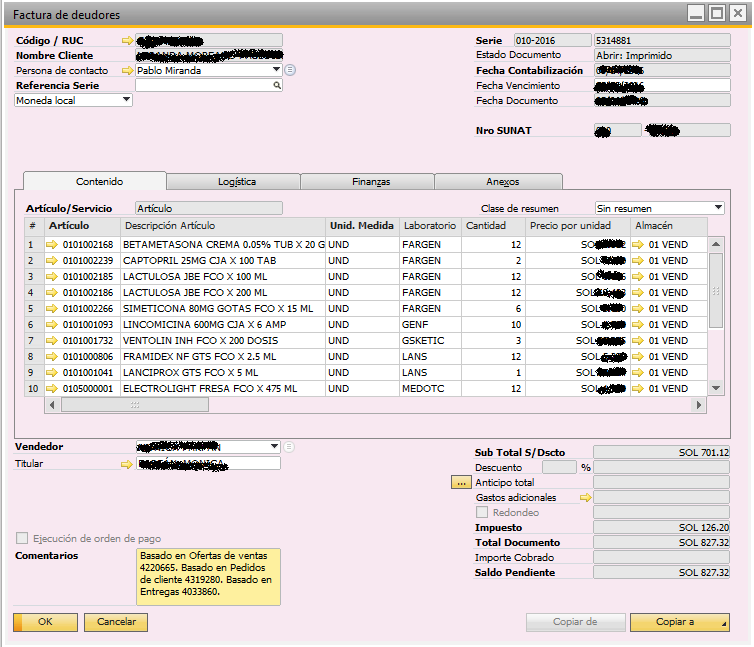The height and width of the screenshot is (647, 754).
Task: Click the Almacén column header
Action: click(x=669, y=226)
